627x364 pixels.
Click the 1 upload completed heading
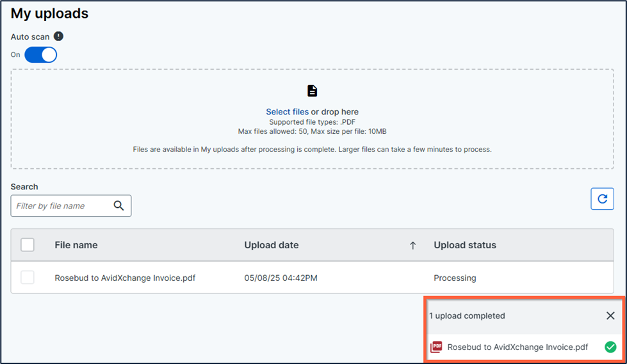click(467, 315)
